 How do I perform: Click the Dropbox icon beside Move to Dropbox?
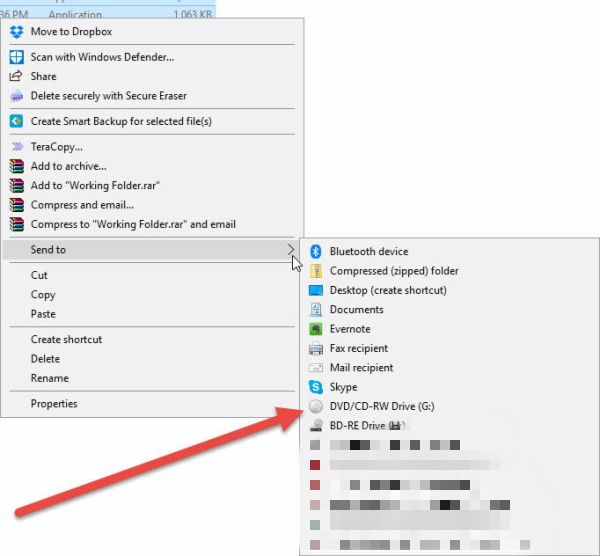[x=16, y=32]
